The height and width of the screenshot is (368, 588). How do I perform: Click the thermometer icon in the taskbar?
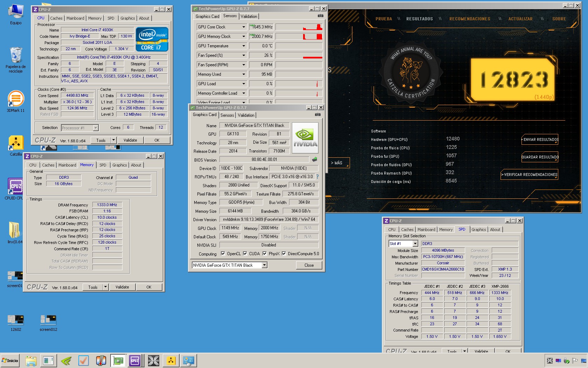(101, 360)
